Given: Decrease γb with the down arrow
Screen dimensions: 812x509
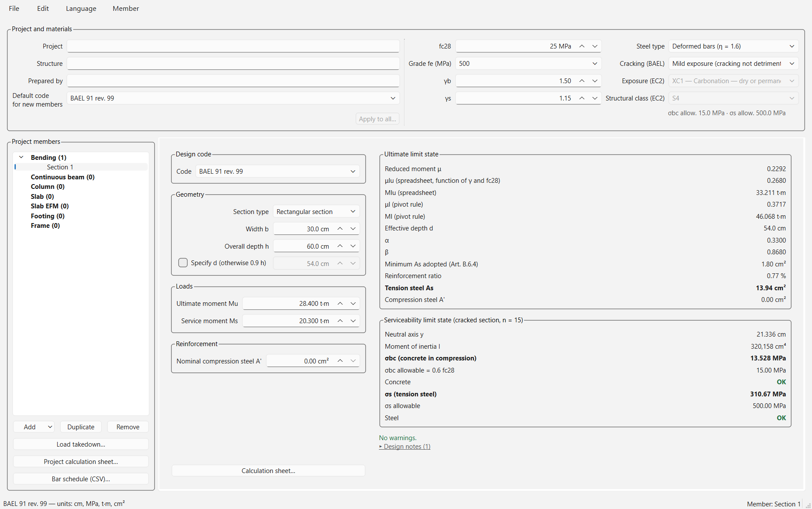Looking at the screenshot, I should [595, 81].
